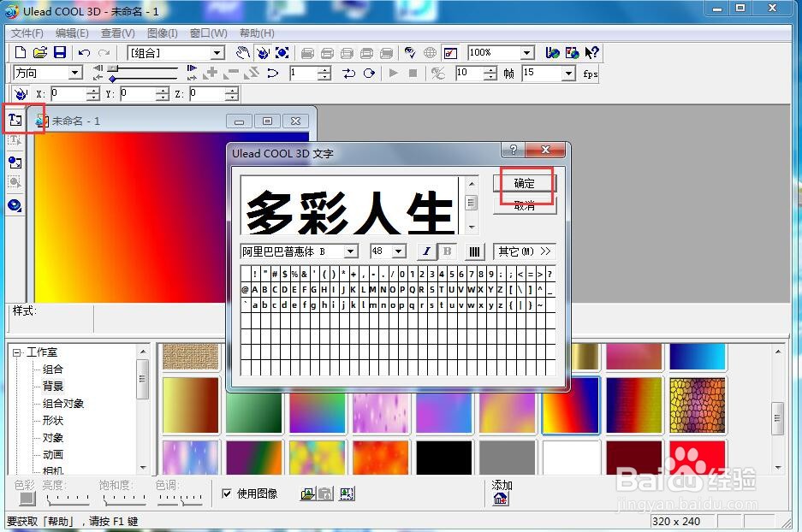Insert the @ character from the grid
The image size is (802, 532).
click(x=245, y=289)
